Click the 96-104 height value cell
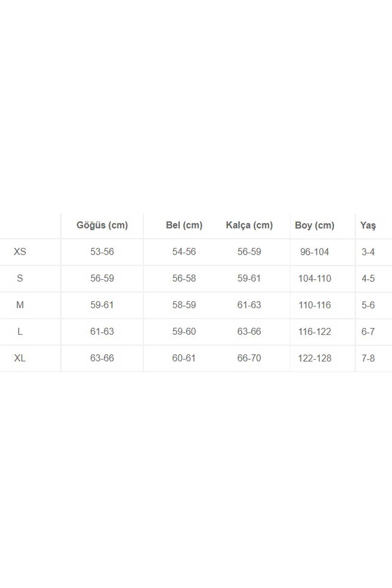 pos(315,252)
